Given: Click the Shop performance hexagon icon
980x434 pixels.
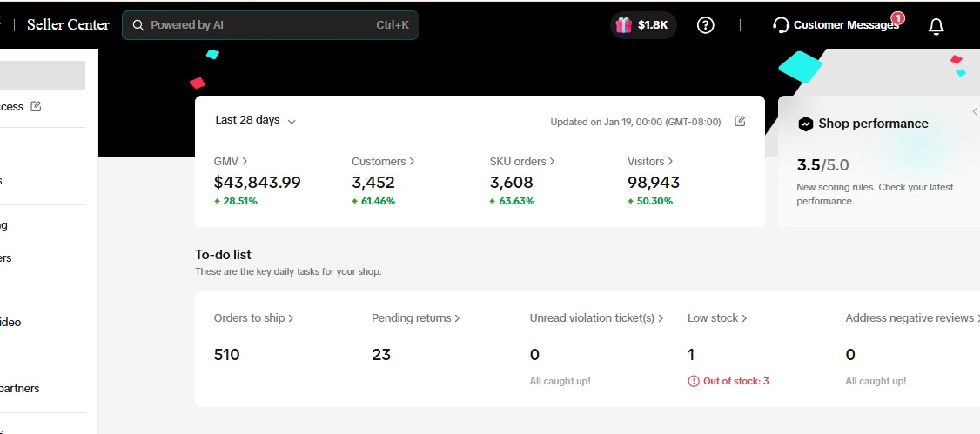Looking at the screenshot, I should tap(806, 124).
